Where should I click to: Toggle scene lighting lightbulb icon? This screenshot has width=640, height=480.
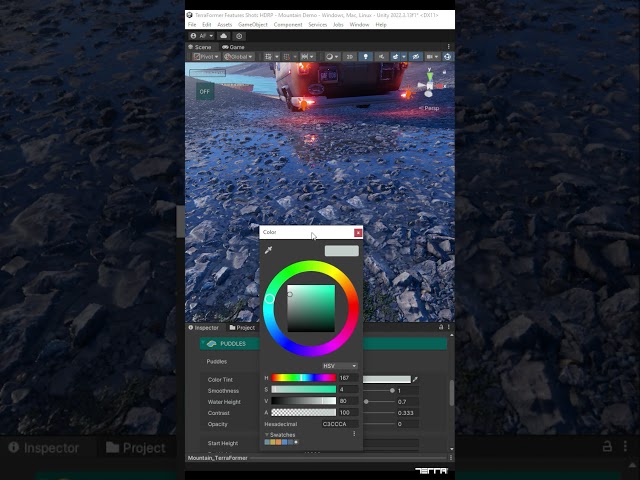pyautogui.click(x=365, y=57)
